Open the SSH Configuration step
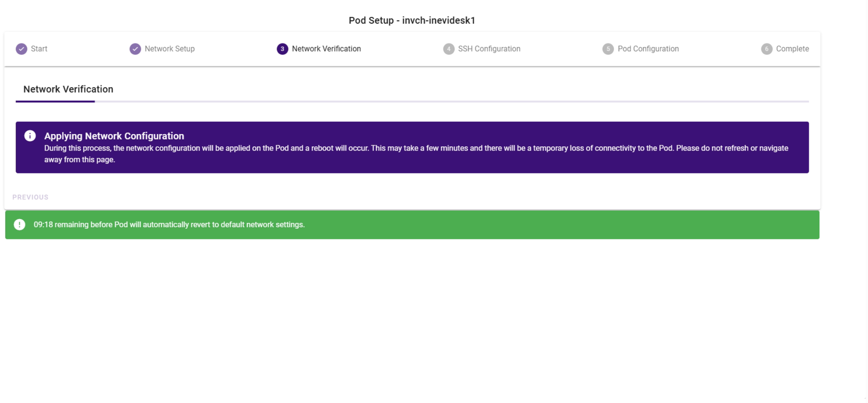868x403 pixels. pyautogui.click(x=490, y=49)
